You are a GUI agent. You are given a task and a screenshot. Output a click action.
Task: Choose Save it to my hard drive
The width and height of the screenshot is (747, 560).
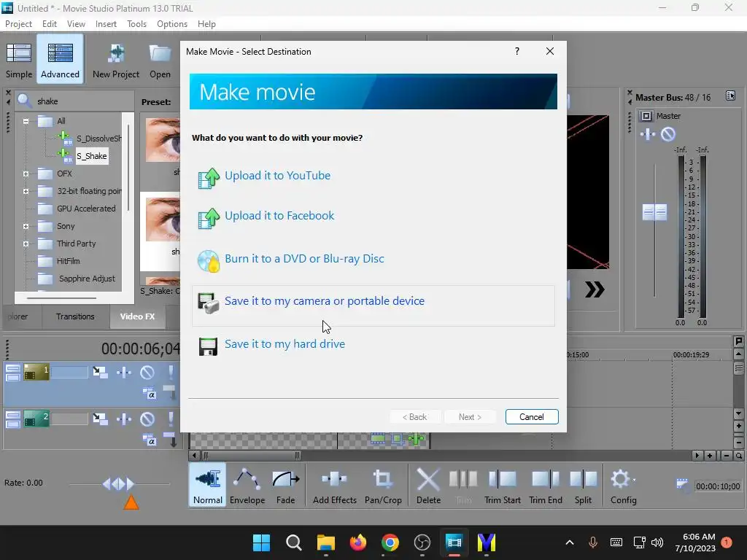pyautogui.click(x=285, y=344)
